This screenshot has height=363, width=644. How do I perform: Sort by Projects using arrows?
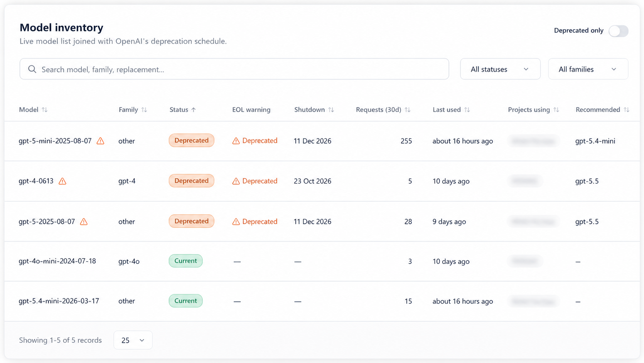click(556, 110)
